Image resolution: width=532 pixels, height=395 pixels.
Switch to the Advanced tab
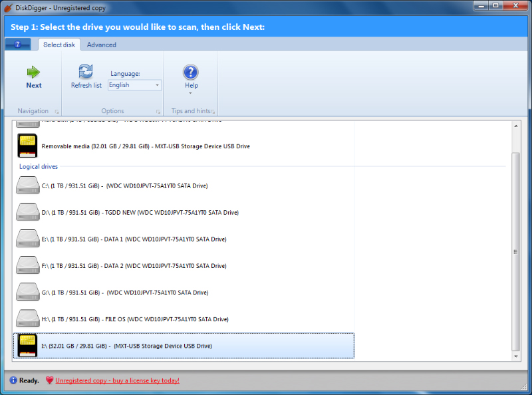click(102, 45)
